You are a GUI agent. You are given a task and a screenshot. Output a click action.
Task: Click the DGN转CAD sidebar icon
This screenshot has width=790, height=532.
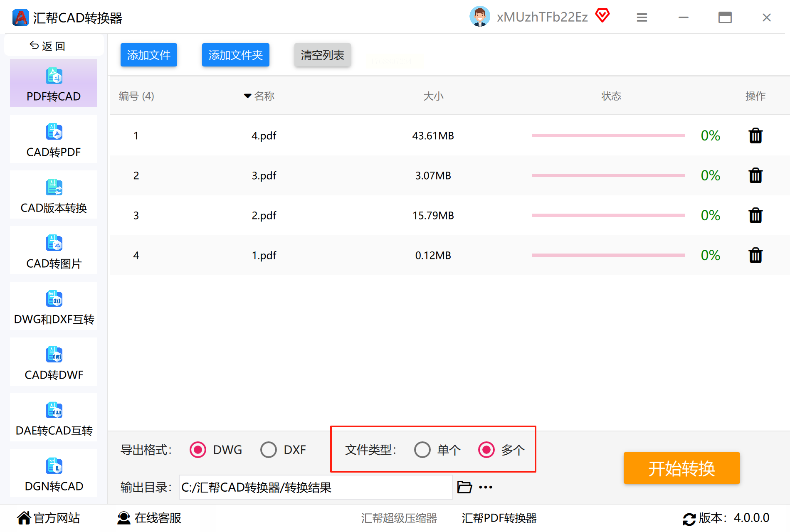click(54, 466)
